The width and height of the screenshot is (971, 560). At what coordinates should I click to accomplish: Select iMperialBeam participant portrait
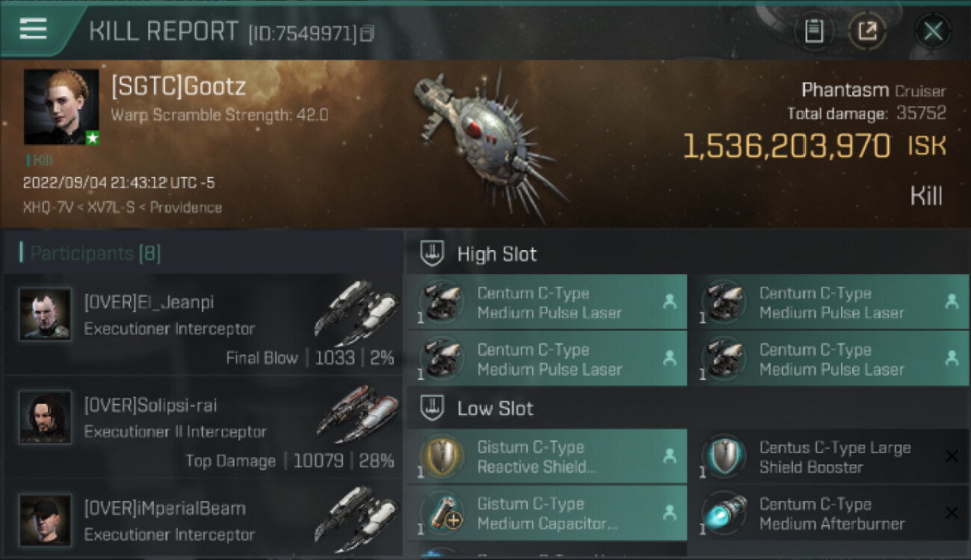tap(45, 520)
